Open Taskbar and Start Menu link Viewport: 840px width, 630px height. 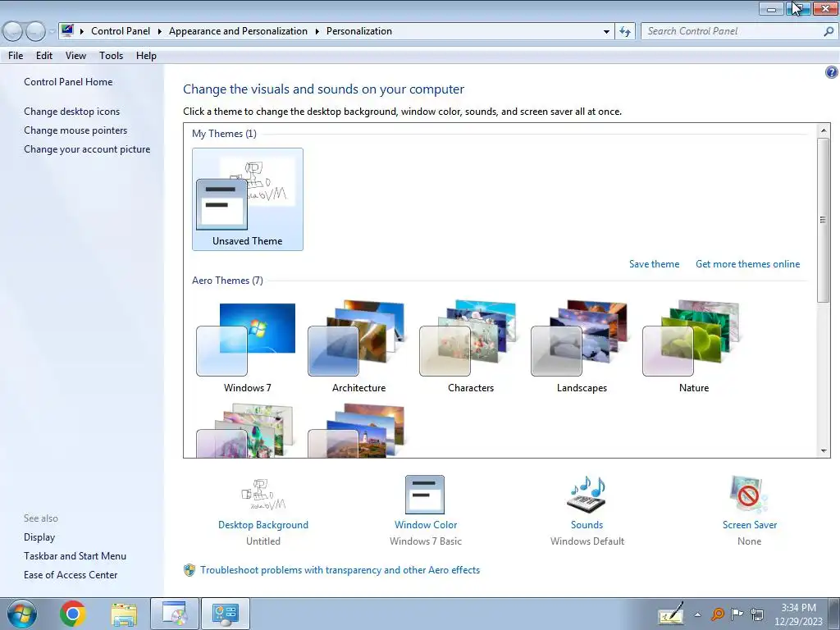click(75, 556)
